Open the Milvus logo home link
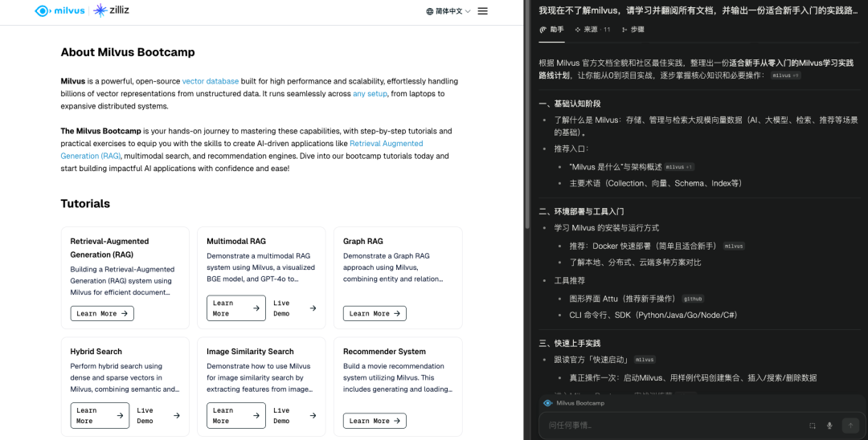This screenshot has height=440, width=868. pyautogui.click(x=59, y=10)
